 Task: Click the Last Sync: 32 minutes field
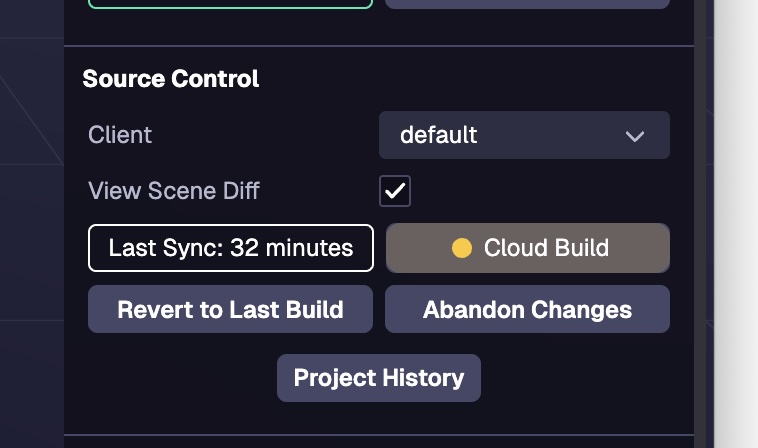pyautogui.click(x=231, y=248)
